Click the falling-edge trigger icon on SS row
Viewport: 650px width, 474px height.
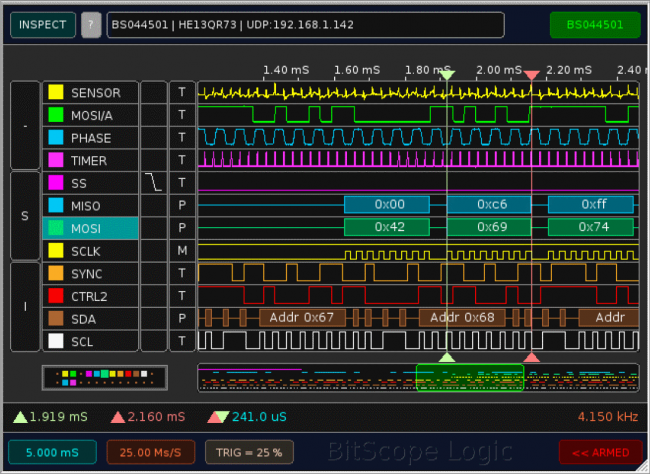[153, 182]
